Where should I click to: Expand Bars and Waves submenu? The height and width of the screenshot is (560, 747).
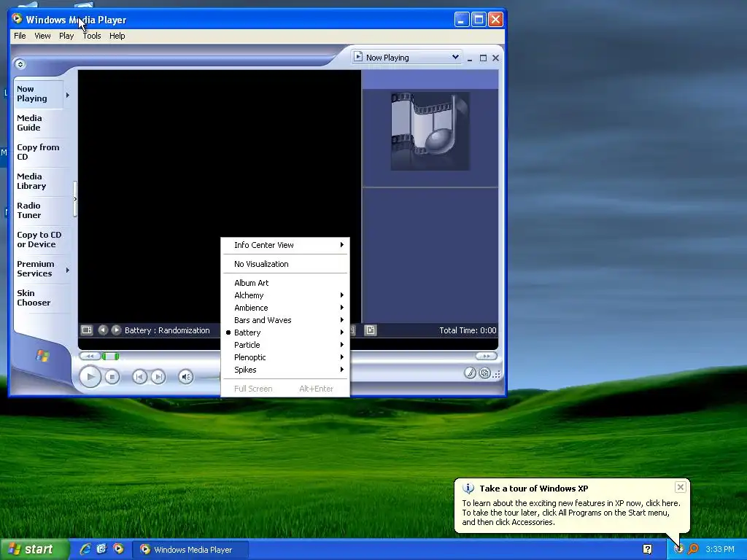[x=285, y=320]
